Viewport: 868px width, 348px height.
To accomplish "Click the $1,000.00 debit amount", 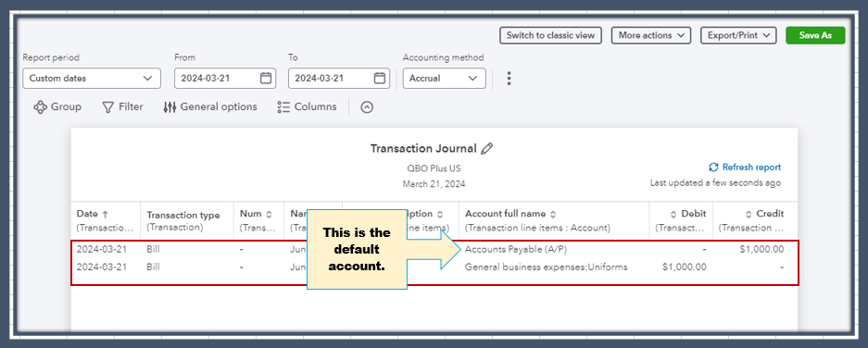I will [685, 267].
